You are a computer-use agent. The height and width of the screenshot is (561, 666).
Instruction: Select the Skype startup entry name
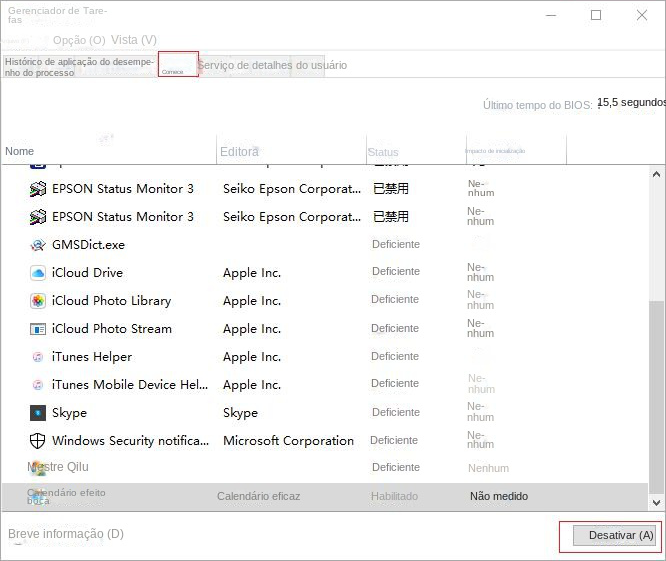(69, 413)
